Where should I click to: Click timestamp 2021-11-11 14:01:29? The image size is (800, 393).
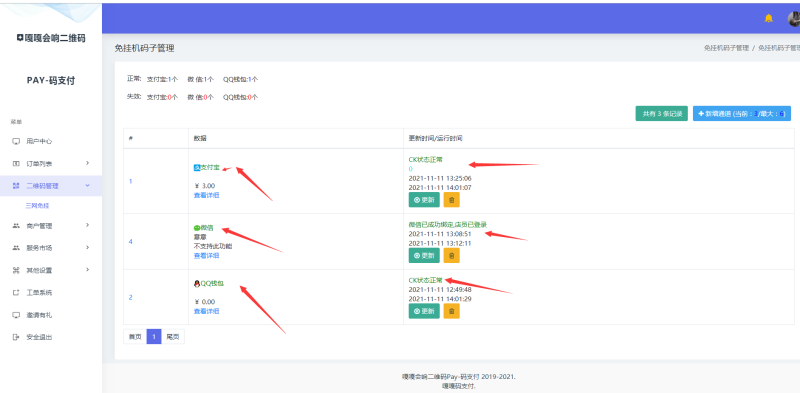(440, 299)
